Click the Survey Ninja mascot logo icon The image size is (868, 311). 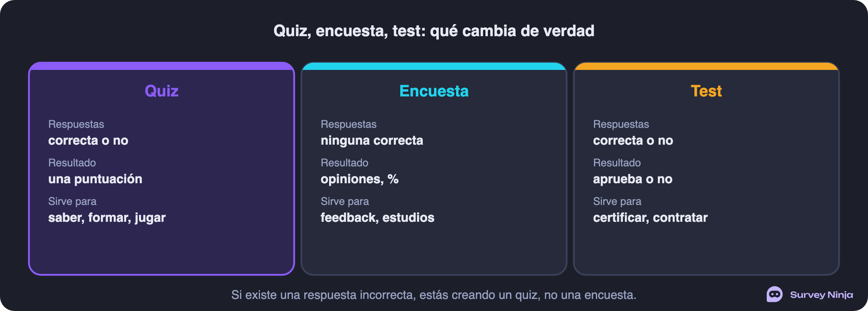point(774,295)
